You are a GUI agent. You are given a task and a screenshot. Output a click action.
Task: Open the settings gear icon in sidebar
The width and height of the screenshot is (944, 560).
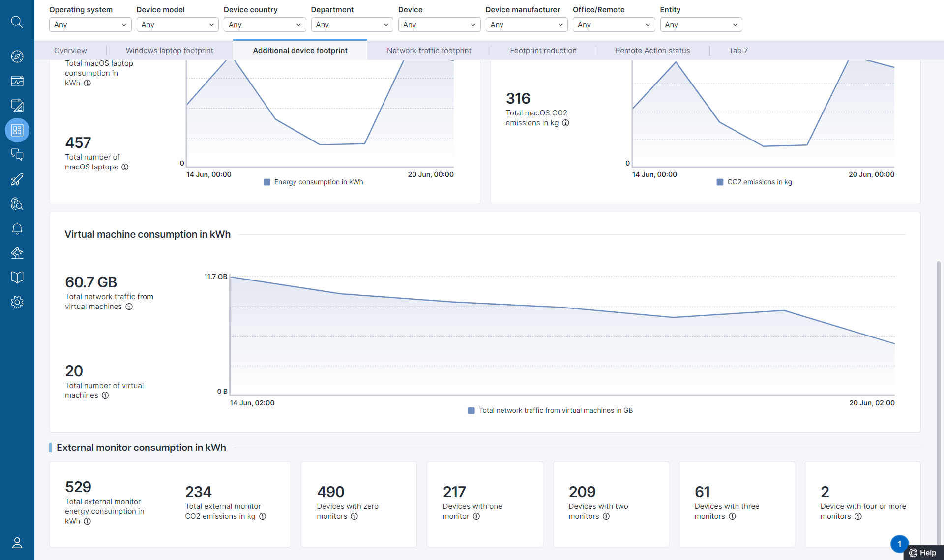tap(17, 302)
